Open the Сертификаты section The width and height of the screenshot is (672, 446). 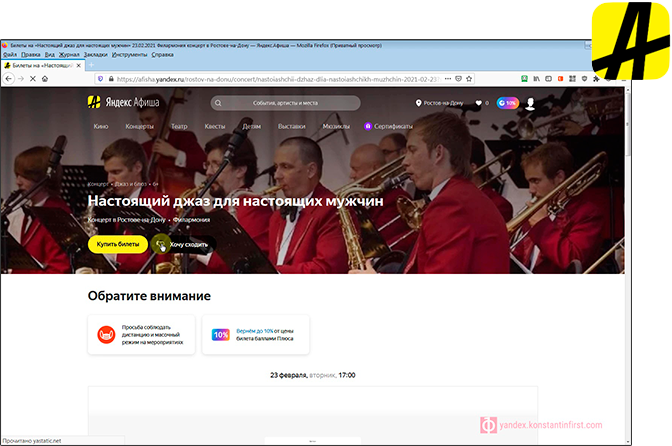click(x=388, y=126)
